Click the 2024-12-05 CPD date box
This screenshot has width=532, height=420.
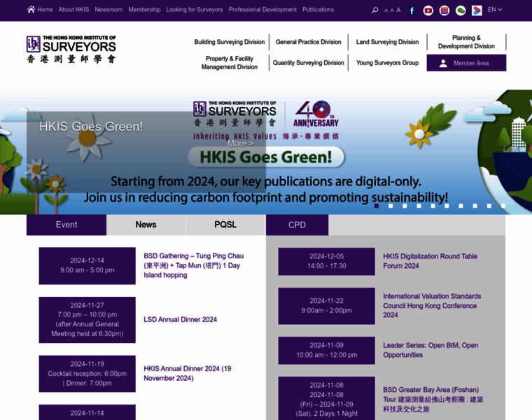326,261
